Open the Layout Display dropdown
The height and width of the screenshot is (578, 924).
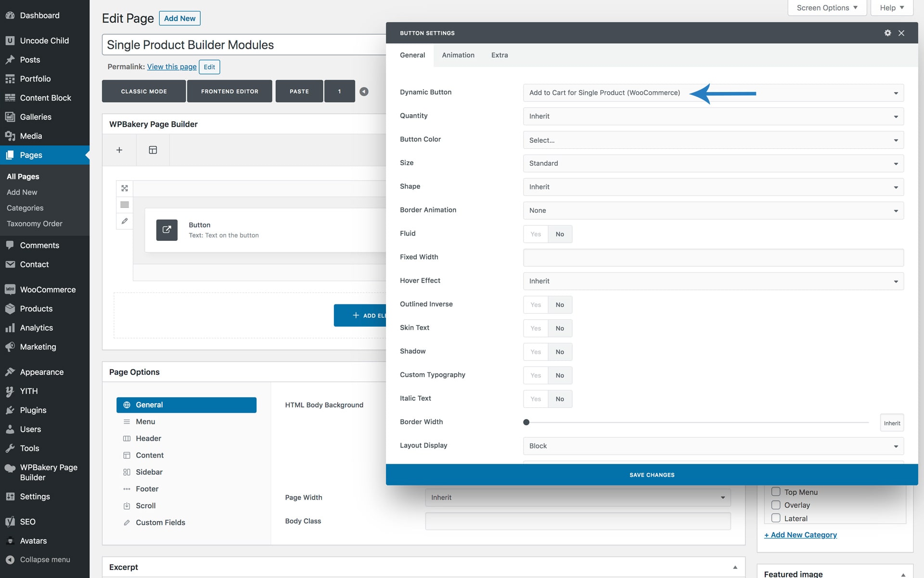[713, 446]
